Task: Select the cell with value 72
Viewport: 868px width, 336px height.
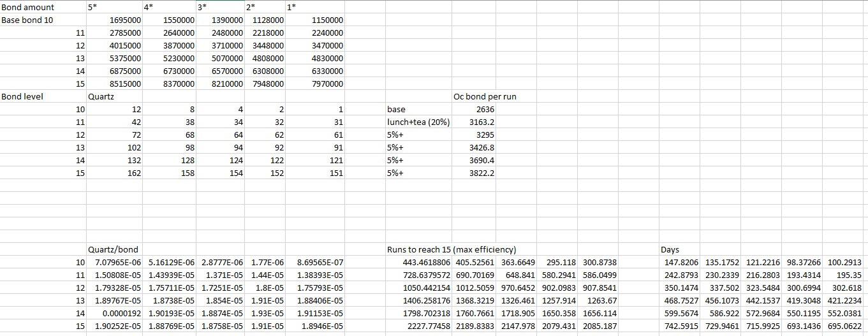Action: 114,135
